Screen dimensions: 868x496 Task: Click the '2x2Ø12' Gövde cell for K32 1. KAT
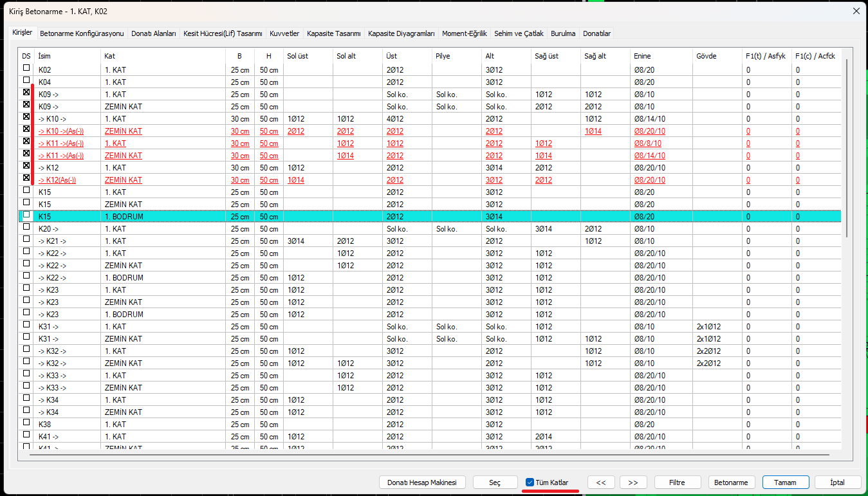pos(708,351)
